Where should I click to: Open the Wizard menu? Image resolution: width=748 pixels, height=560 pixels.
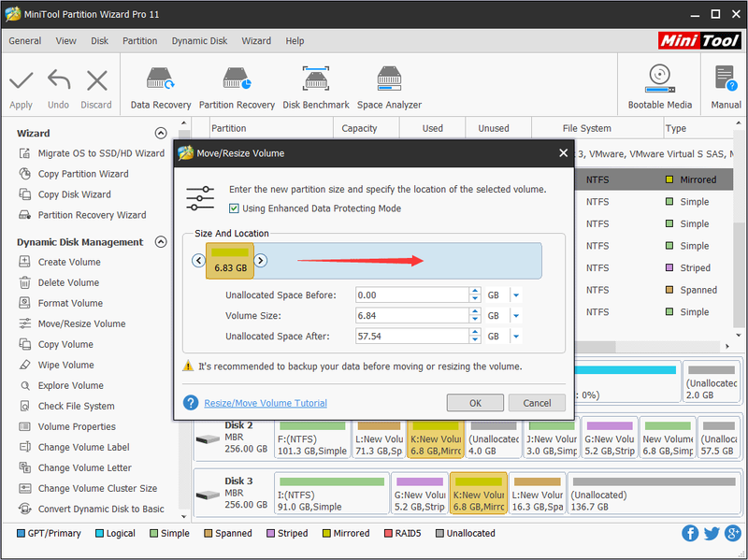(256, 41)
